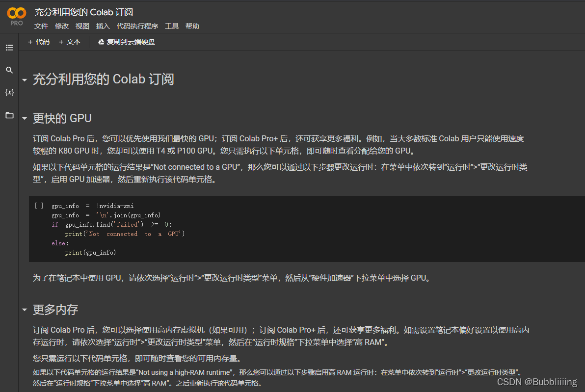Viewport: 585px width, 392px height.
Task: Run the nvidia-smi code cell
Action: (39, 206)
